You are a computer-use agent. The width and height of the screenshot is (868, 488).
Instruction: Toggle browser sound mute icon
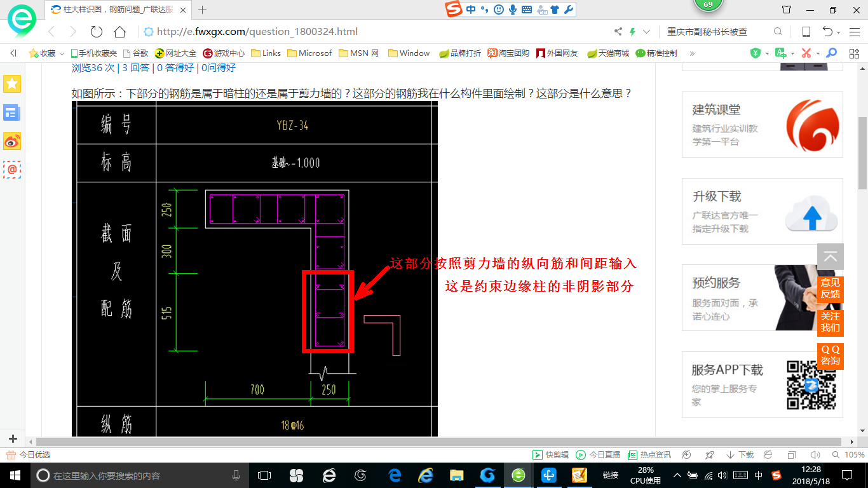(x=815, y=455)
